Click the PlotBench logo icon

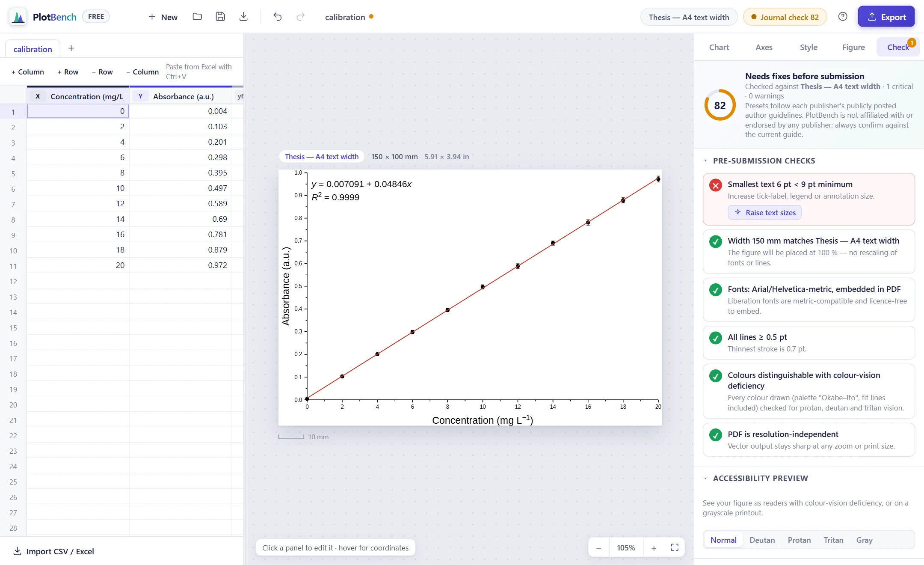(18, 17)
